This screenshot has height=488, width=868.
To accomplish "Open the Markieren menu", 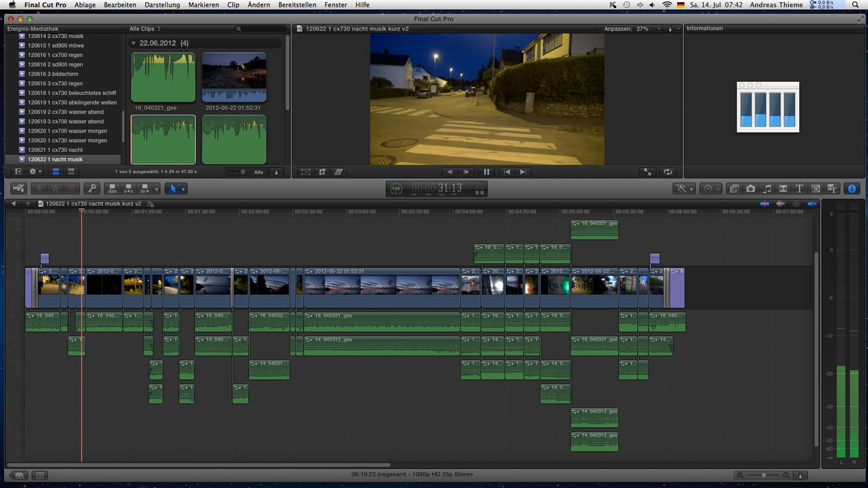I will click(204, 5).
